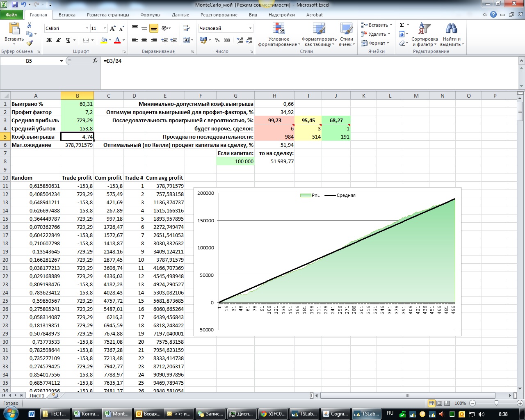The height and width of the screenshot is (420, 525).
Task: Click the percent style icon
Action: click(x=217, y=40)
